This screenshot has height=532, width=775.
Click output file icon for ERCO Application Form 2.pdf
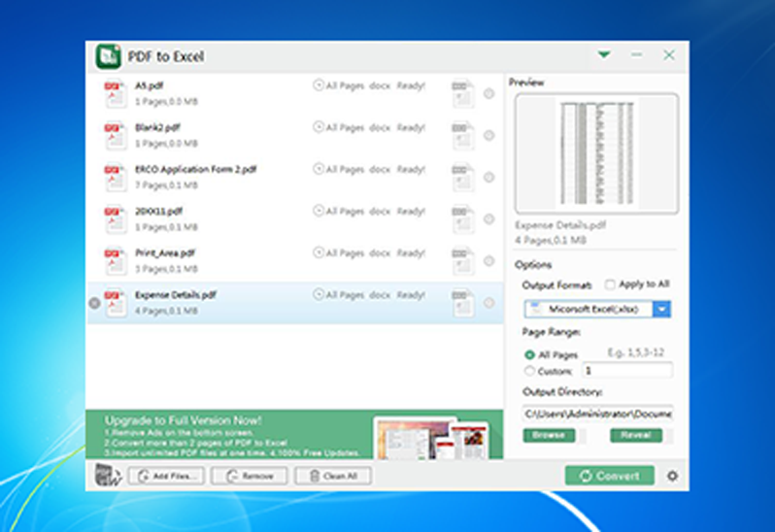462,177
